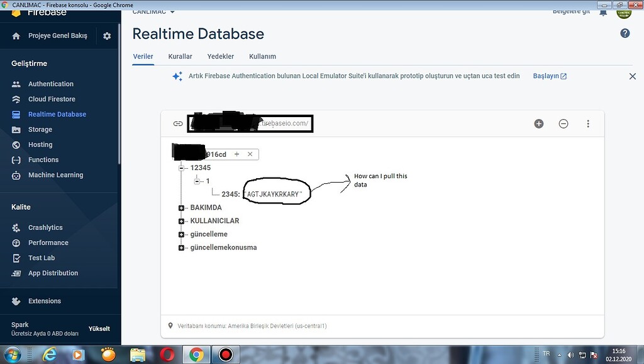Open Crashlytics section
Screen dimensions: 644x364
[45, 227]
